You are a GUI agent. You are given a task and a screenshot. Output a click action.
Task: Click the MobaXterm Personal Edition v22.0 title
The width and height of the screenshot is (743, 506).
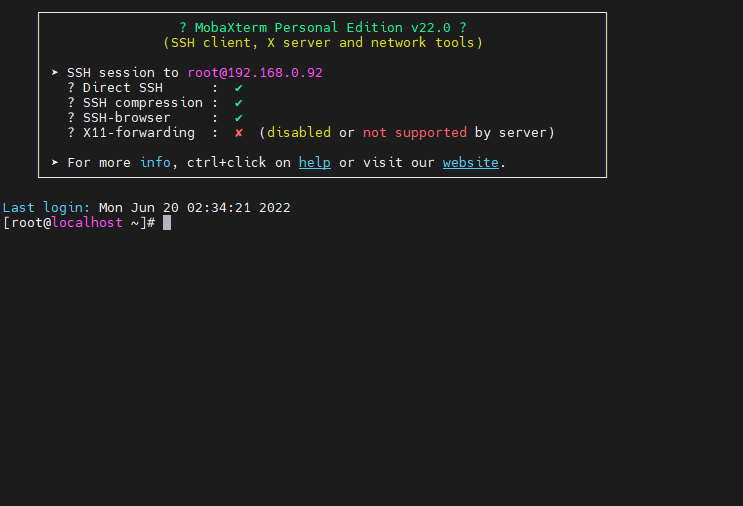323,27
